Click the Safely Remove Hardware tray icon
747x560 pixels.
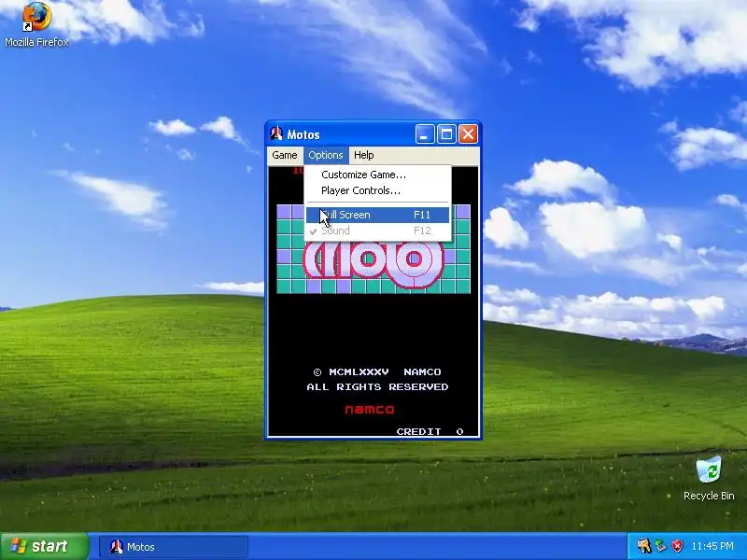(x=660, y=546)
